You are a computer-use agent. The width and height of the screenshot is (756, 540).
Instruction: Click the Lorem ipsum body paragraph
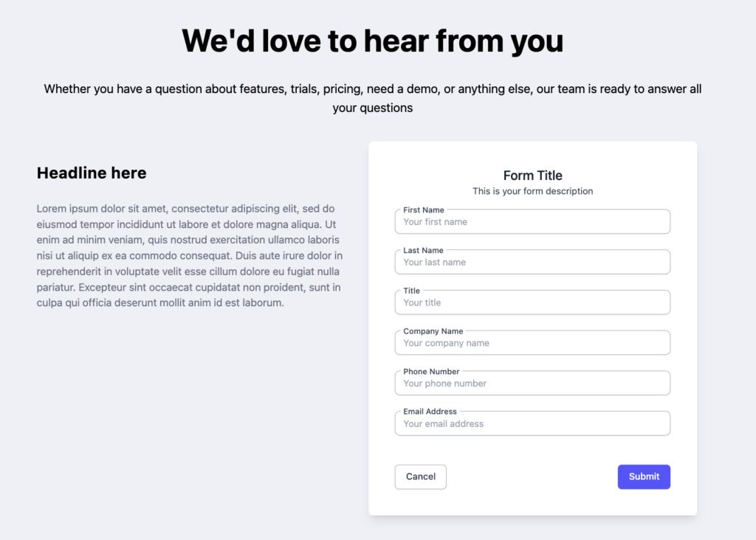point(189,256)
